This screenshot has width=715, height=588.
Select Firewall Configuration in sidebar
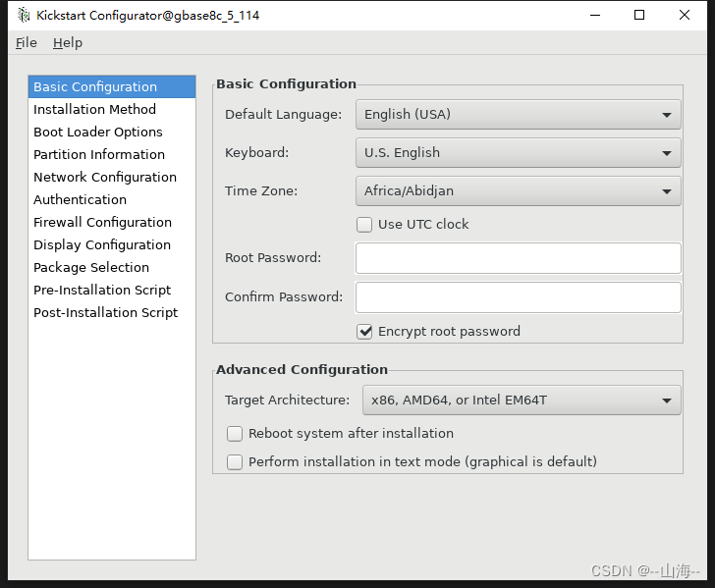coord(112,222)
